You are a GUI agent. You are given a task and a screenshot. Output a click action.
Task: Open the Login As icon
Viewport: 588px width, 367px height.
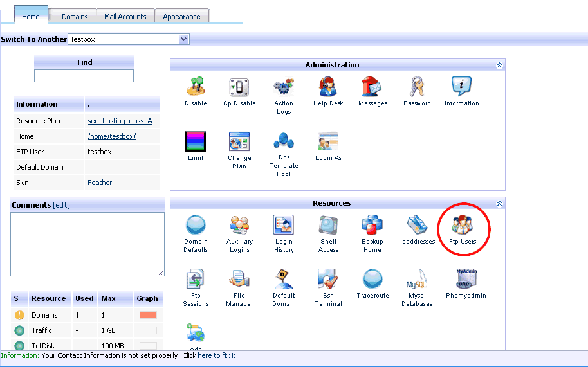click(328, 141)
